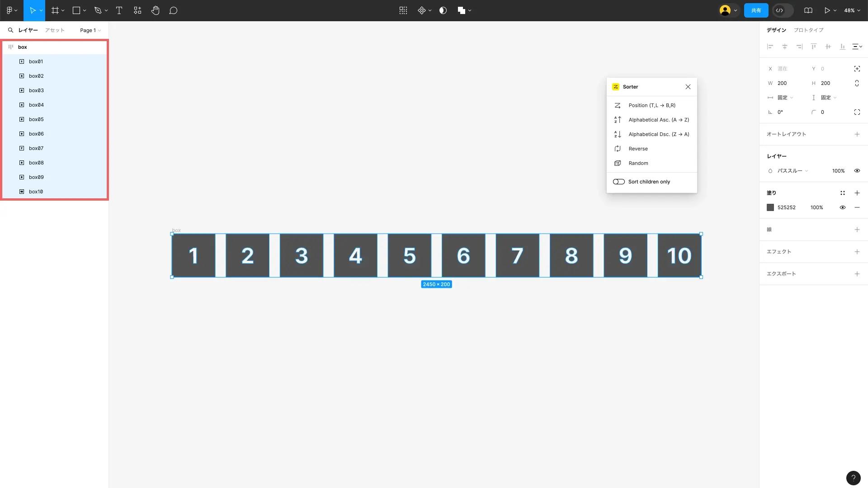The image size is (868, 488).
Task: Switch to the Assets tab
Action: (55, 30)
